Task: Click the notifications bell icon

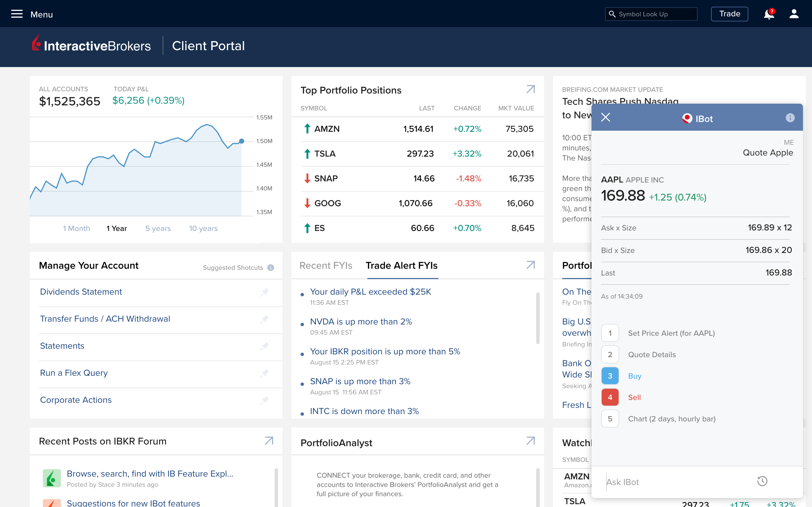Action: (x=768, y=14)
